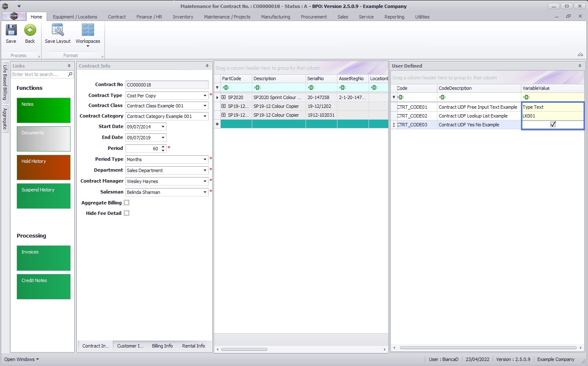The height and width of the screenshot is (366, 588).
Task: Open the Start Date calendar dropdown
Action: click(x=163, y=127)
